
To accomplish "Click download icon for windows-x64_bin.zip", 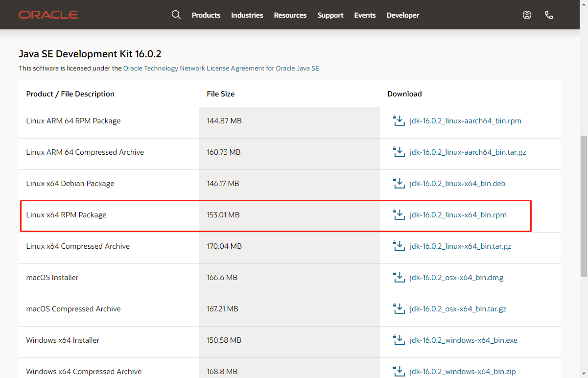I will tap(399, 371).
